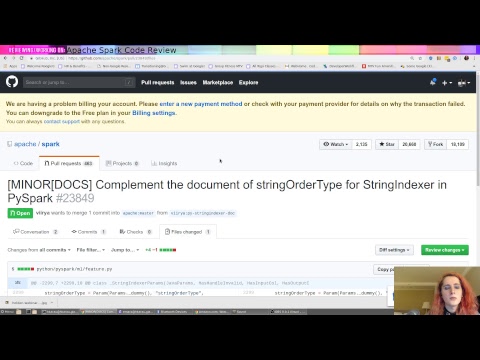Screen dimensions: 480x360
Task: Click the stargazers count next to Star
Action: click(409, 144)
